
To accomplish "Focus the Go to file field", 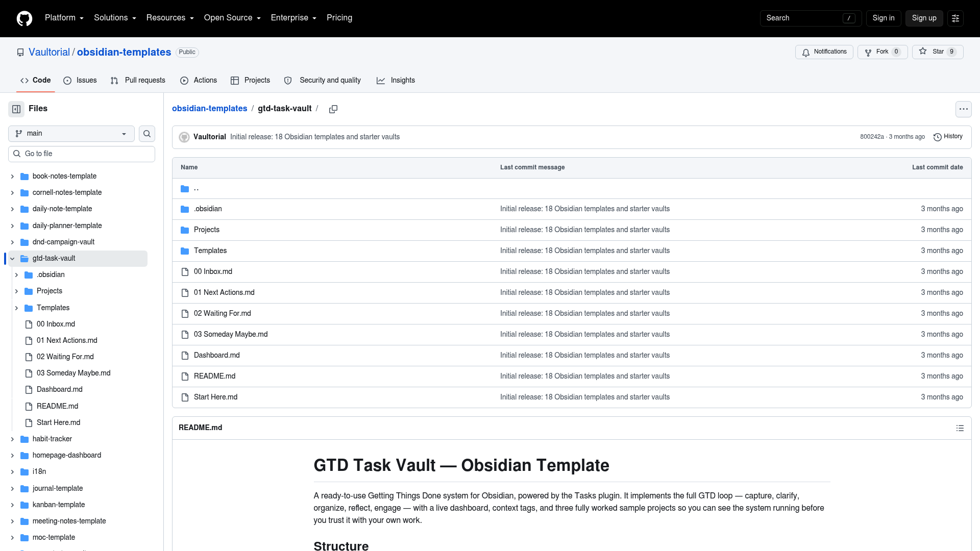I will [82, 154].
